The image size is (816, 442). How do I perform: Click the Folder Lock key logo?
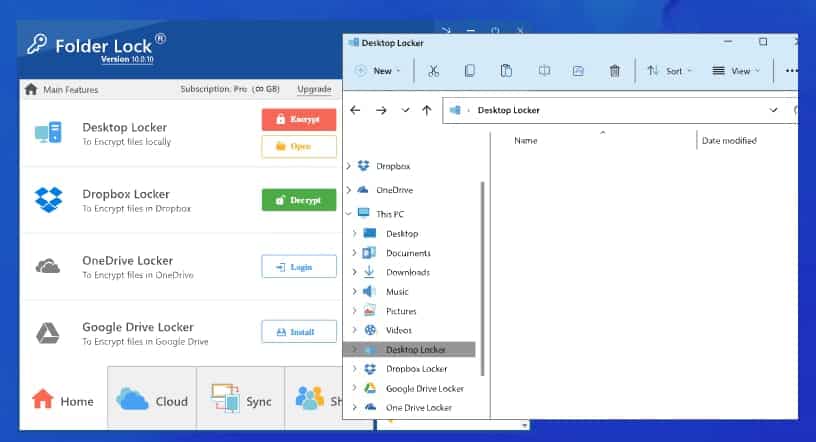pyautogui.click(x=37, y=44)
